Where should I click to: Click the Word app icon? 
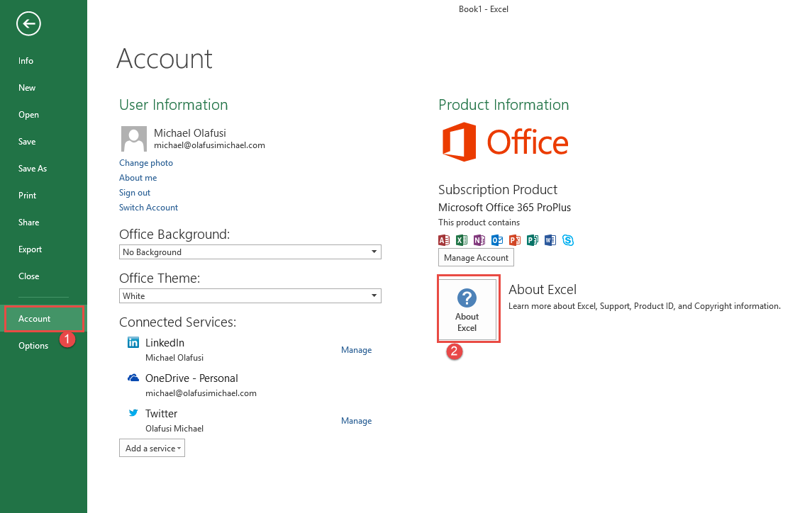tap(550, 240)
